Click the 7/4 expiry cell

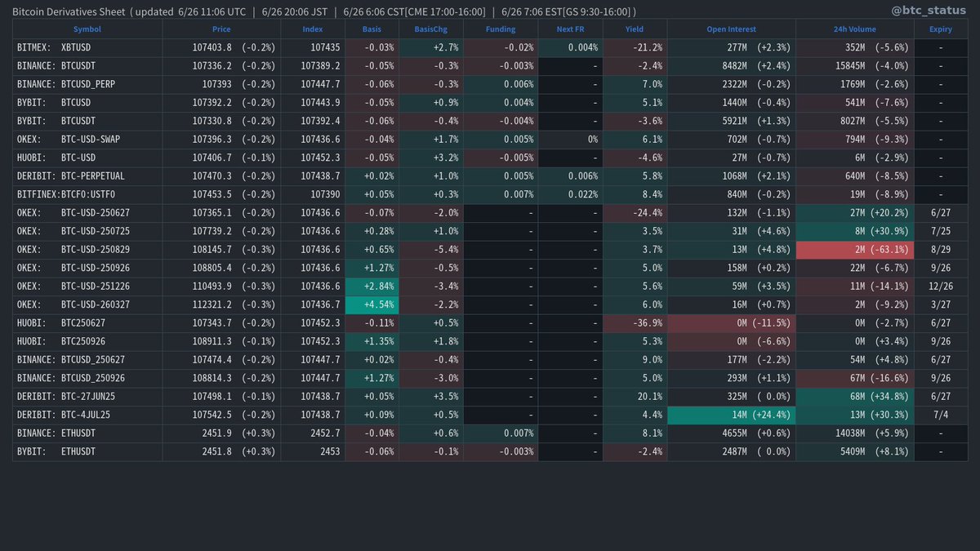pyautogui.click(x=941, y=415)
